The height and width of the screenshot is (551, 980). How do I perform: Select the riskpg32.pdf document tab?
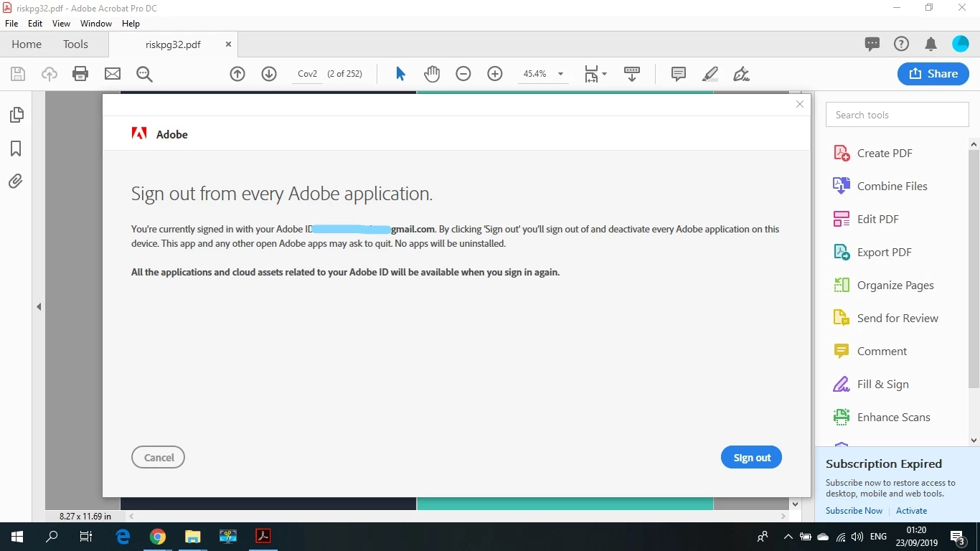click(x=173, y=44)
